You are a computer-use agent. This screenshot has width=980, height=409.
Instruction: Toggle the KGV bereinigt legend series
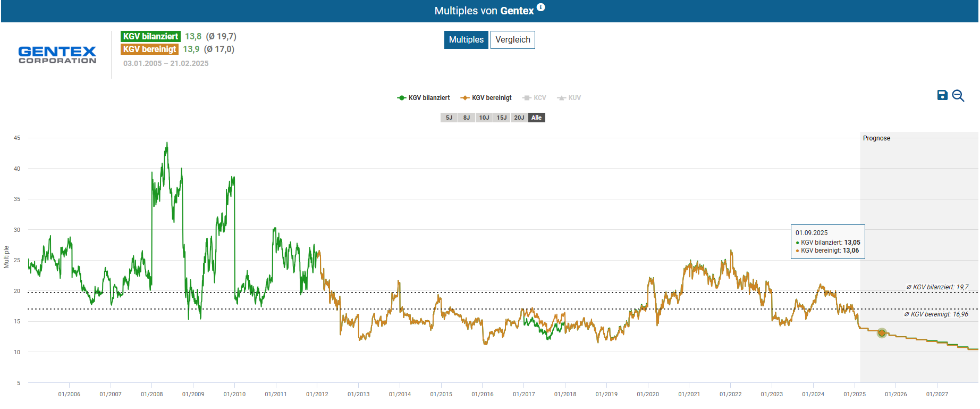(486, 98)
